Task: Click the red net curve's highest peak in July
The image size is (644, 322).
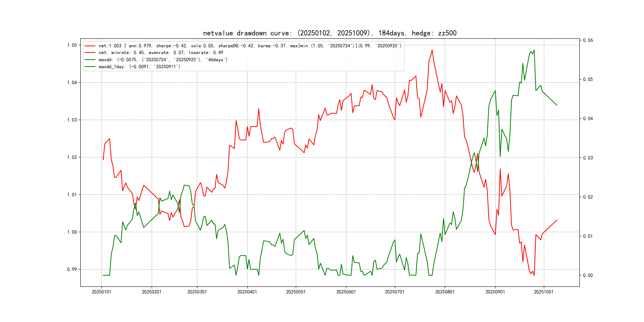Action: pos(432,50)
